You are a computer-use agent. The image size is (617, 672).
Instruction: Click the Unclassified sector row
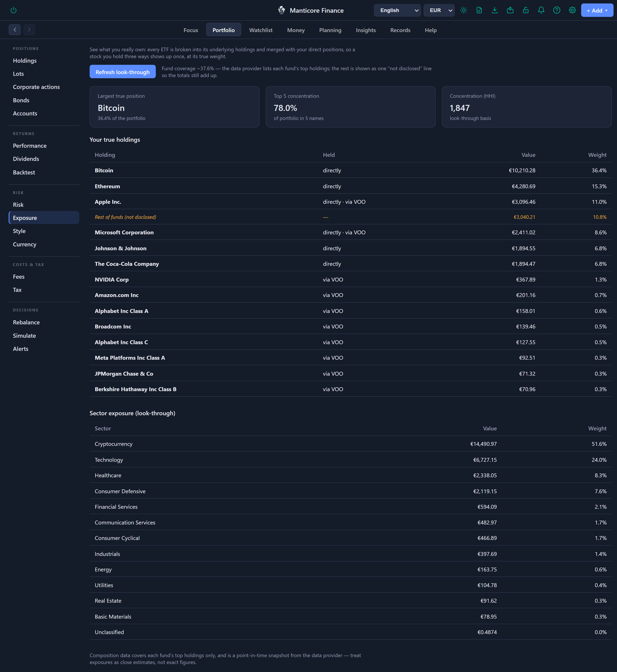pos(351,632)
